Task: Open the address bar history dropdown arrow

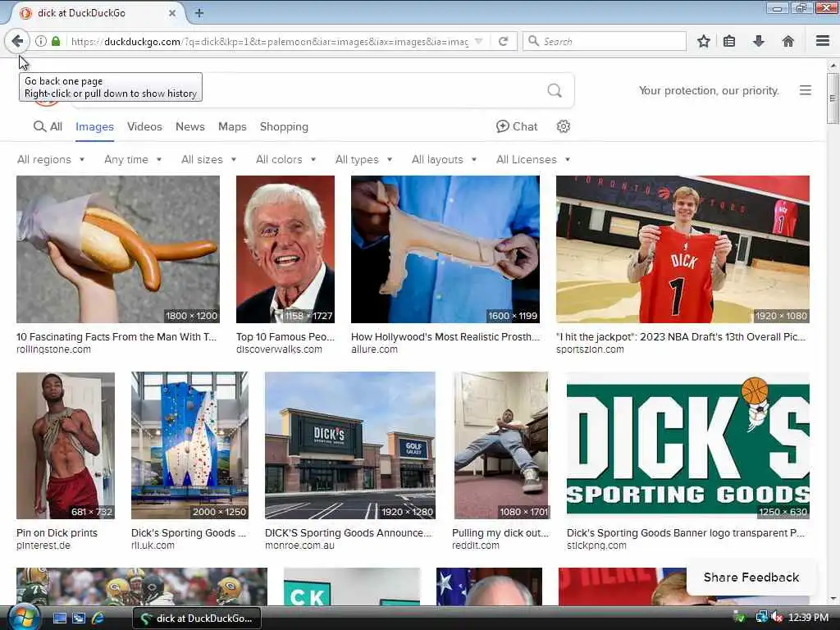Action: click(x=479, y=41)
